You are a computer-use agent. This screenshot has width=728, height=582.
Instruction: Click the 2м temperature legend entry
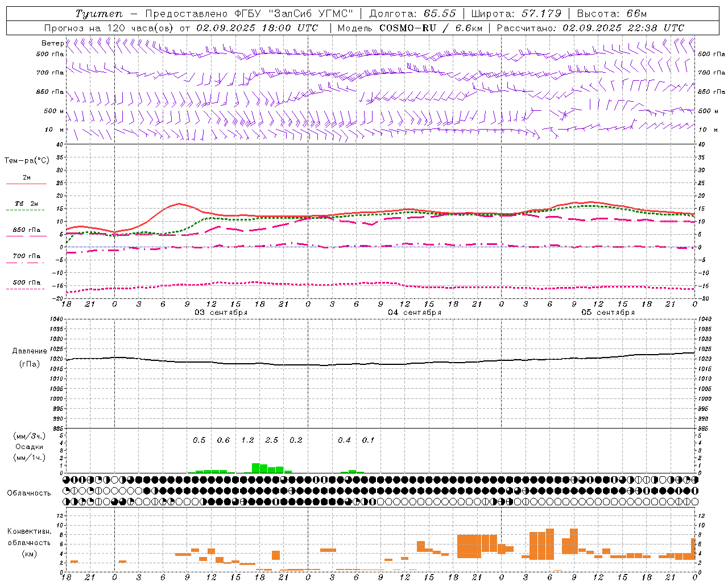27,177
